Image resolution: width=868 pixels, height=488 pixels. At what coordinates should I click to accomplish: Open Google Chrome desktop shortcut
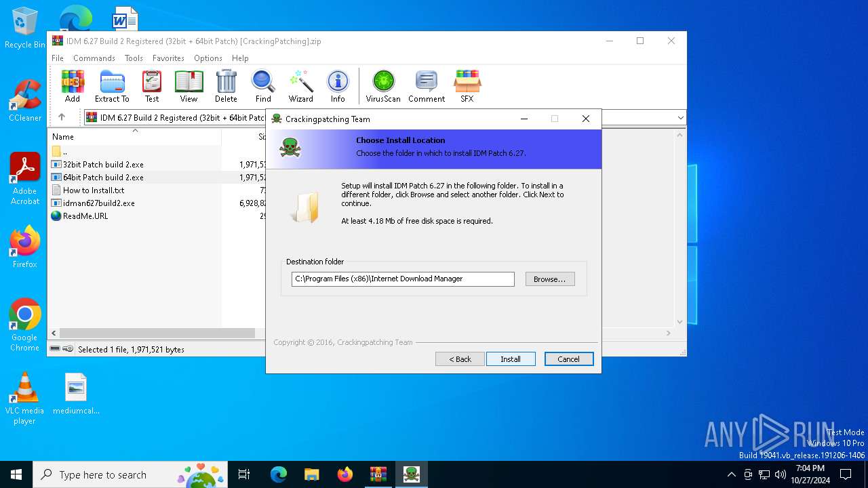[x=25, y=325]
